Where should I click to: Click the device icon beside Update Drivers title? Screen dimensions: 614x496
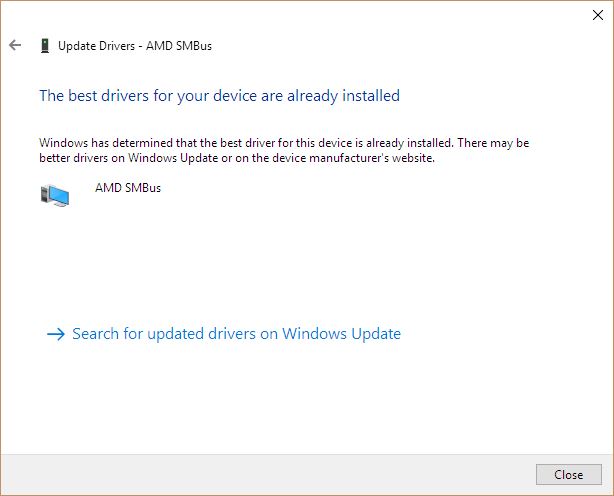(45, 45)
